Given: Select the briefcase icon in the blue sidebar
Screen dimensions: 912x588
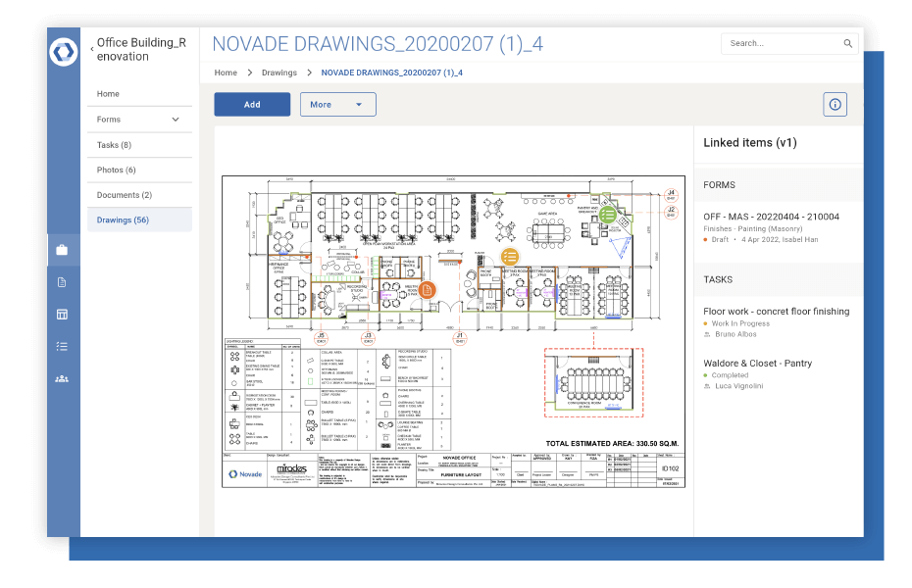Looking at the screenshot, I should 63,249.
